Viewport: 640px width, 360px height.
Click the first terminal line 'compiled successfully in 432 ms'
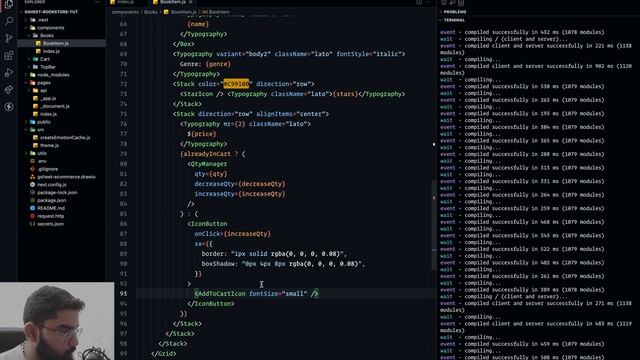522,32
